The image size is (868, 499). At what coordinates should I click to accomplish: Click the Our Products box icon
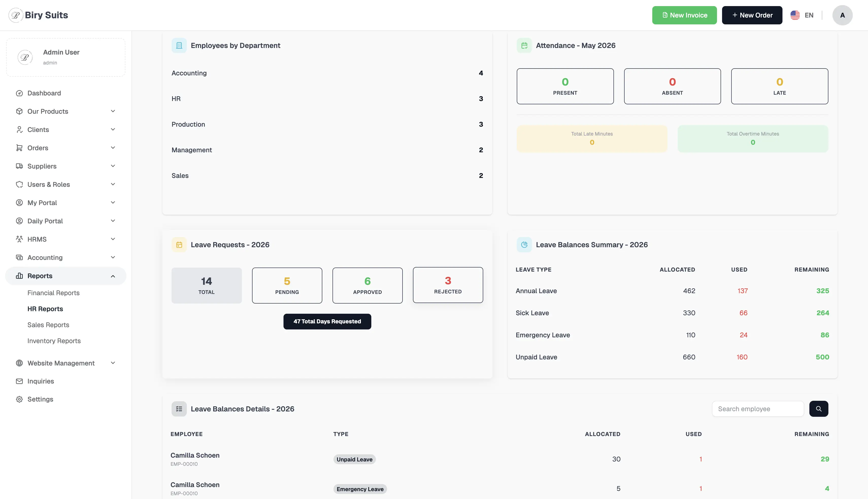click(x=20, y=111)
